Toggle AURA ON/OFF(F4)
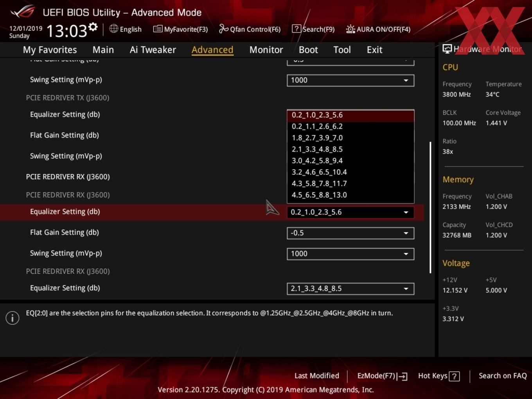Image resolution: width=532 pixels, height=399 pixels. (378, 29)
